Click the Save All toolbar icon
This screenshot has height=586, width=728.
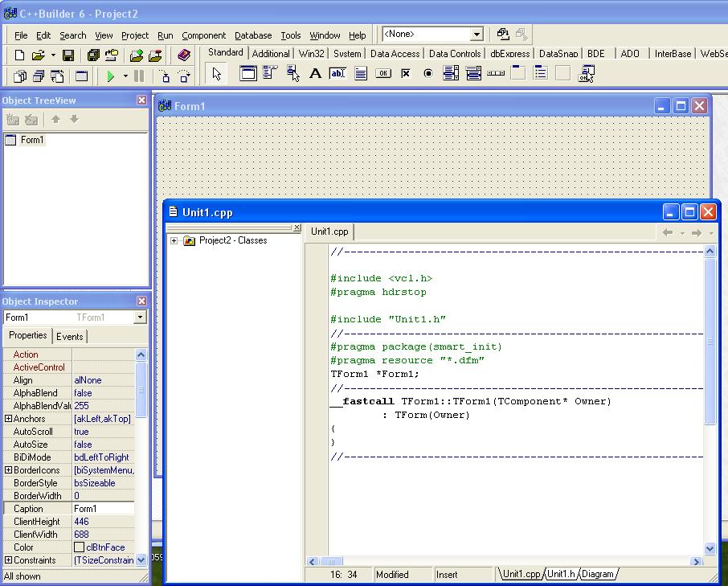tap(93, 55)
